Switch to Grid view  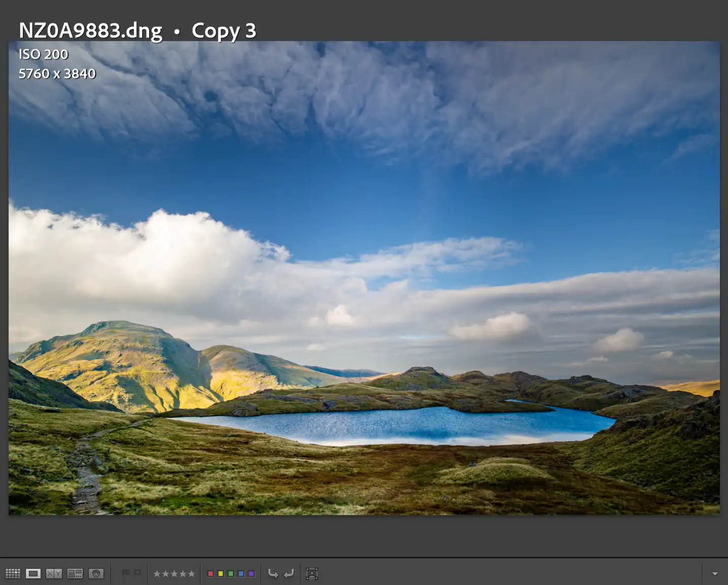point(13,573)
